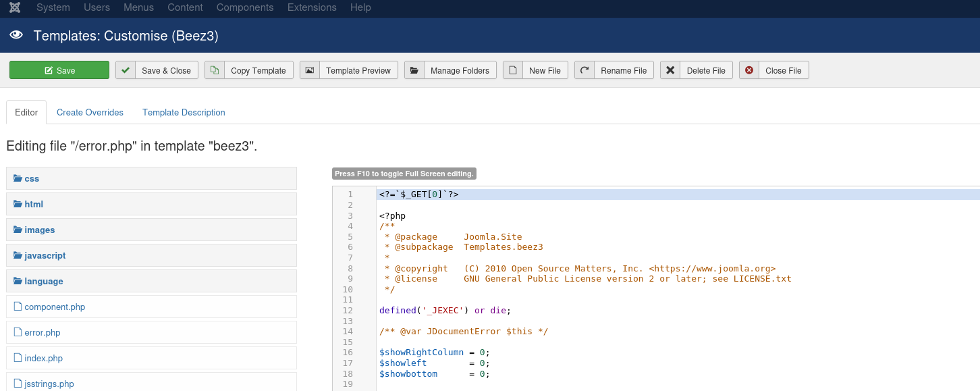Click the New File page icon
This screenshot has height=391, width=980.
(x=513, y=70)
